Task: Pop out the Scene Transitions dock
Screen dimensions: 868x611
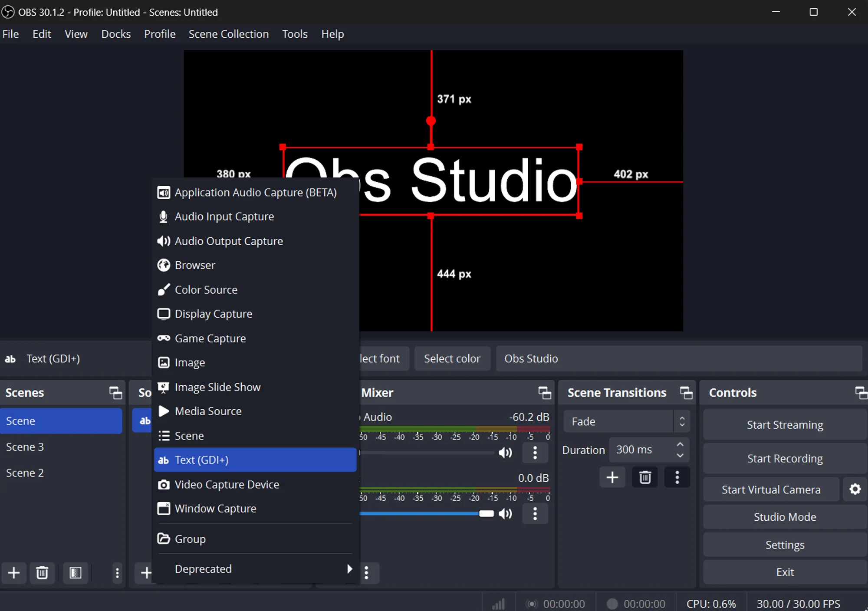Action: pyautogui.click(x=686, y=393)
